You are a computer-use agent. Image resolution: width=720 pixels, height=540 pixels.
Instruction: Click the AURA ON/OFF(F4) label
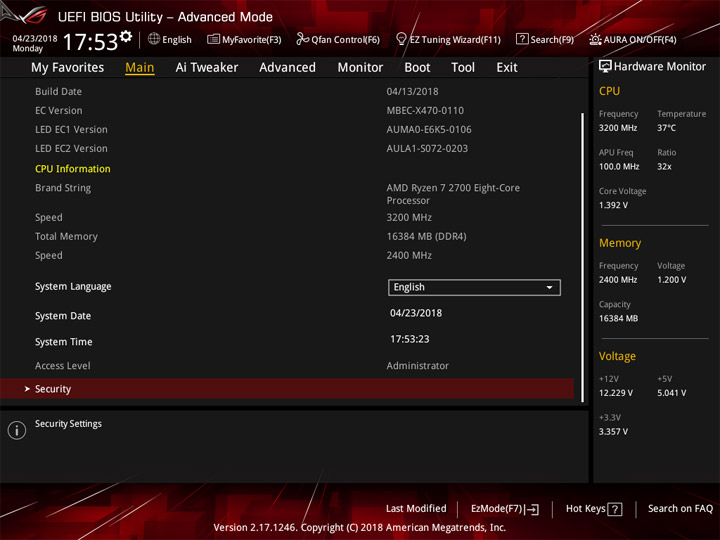[x=640, y=40]
